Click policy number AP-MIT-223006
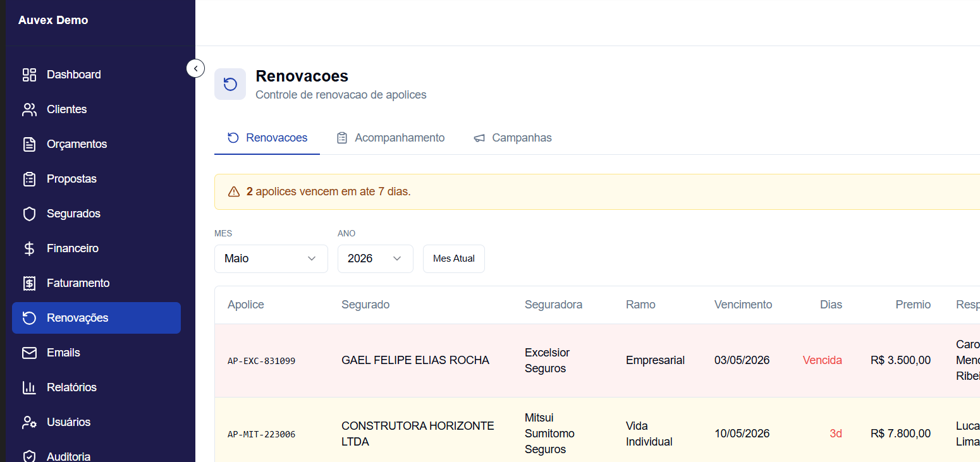Image resolution: width=980 pixels, height=462 pixels. pos(261,434)
